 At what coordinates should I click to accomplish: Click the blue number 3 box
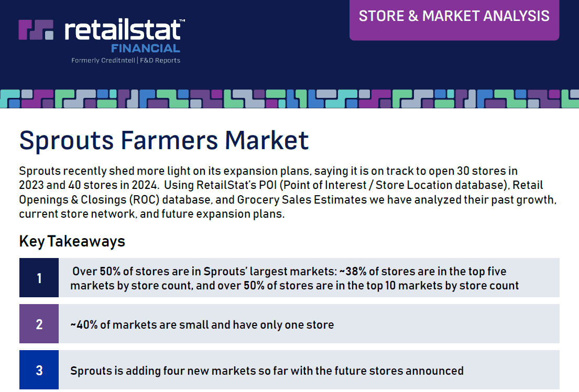tap(39, 371)
